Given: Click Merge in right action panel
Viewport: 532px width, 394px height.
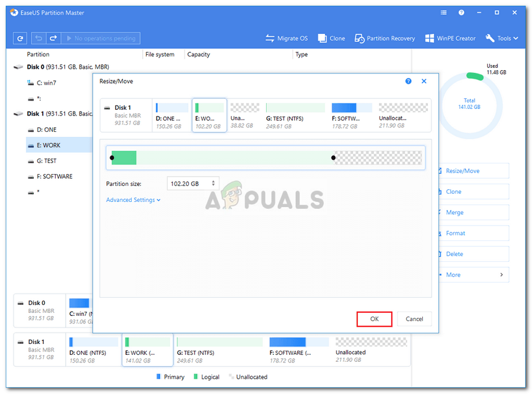Looking at the screenshot, I should 474,212.
